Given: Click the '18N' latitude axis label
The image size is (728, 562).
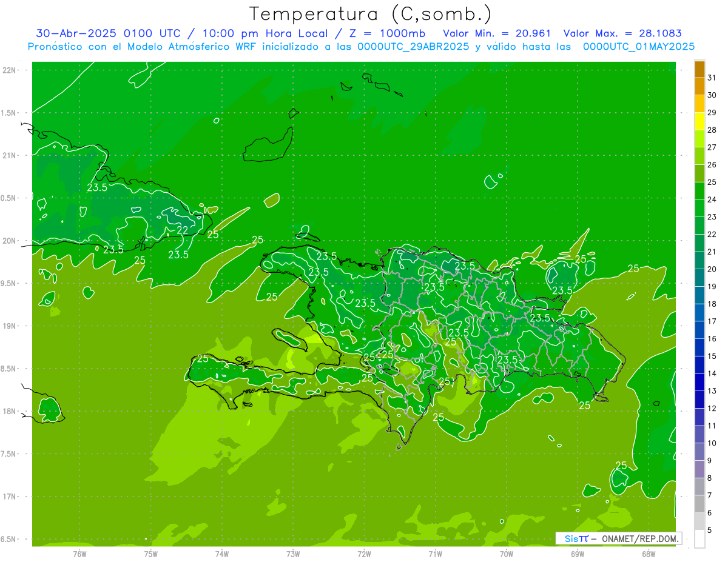Looking at the screenshot, I should pyautogui.click(x=9, y=412).
